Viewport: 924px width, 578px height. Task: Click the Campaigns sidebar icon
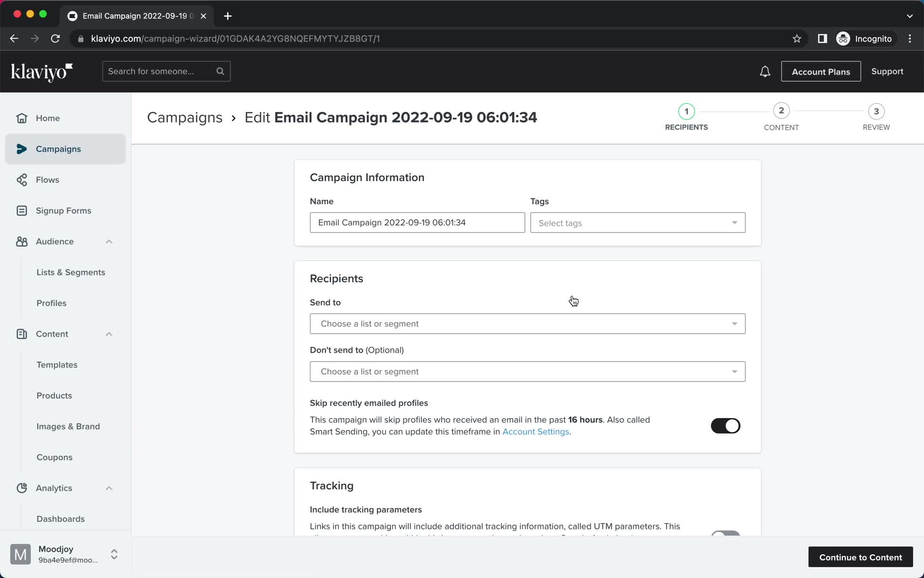click(x=22, y=148)
